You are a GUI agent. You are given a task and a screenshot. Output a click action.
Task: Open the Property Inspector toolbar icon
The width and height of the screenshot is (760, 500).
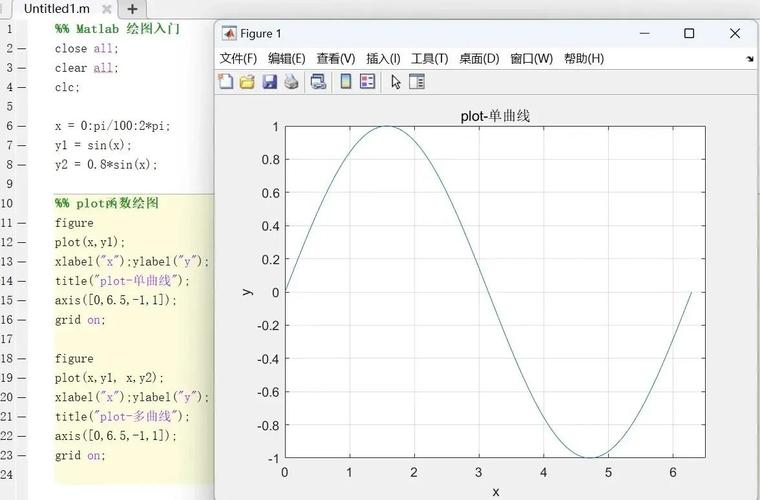417,81
